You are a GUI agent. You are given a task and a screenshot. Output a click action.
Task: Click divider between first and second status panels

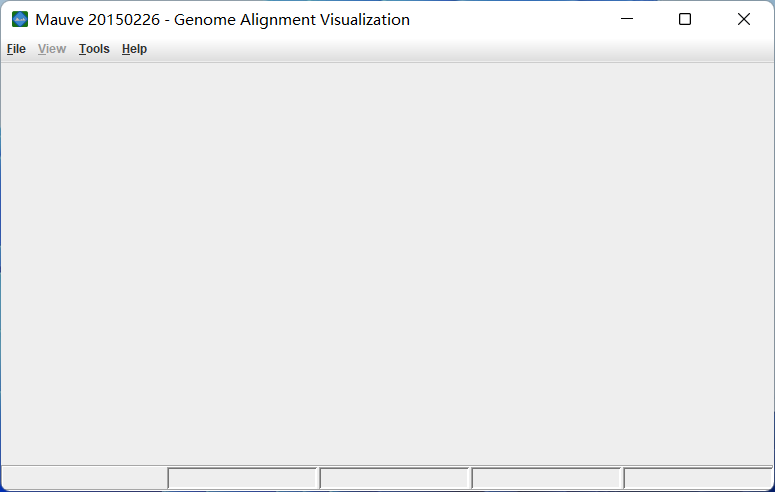[x=167, y=479]
